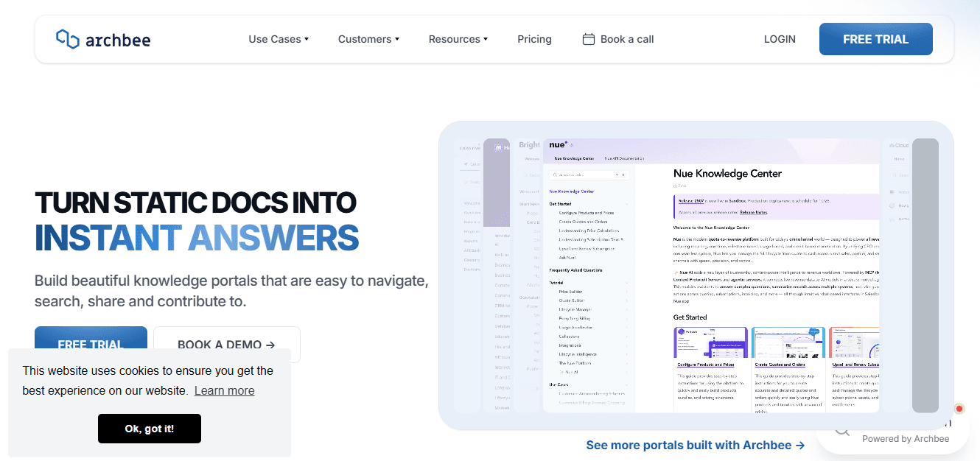Click the BOOK A DEMO button
Screen dimensions: 980x461
click(x=226, y=344)
